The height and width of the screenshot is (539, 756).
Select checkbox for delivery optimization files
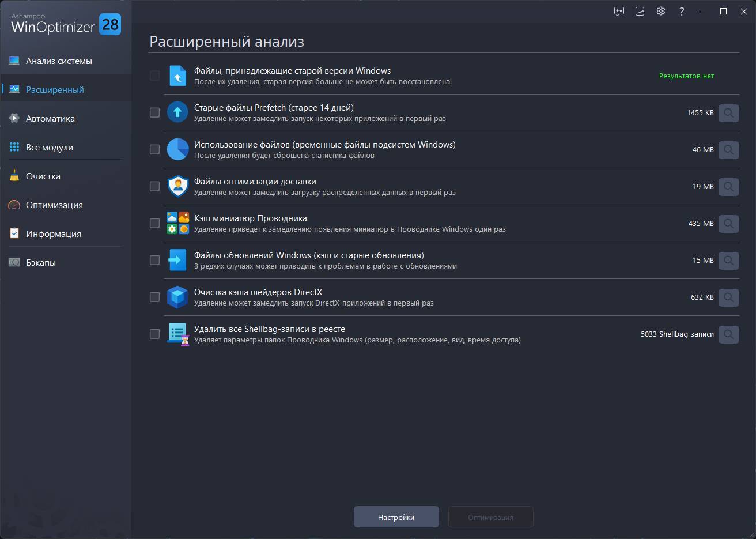point(154,186)
